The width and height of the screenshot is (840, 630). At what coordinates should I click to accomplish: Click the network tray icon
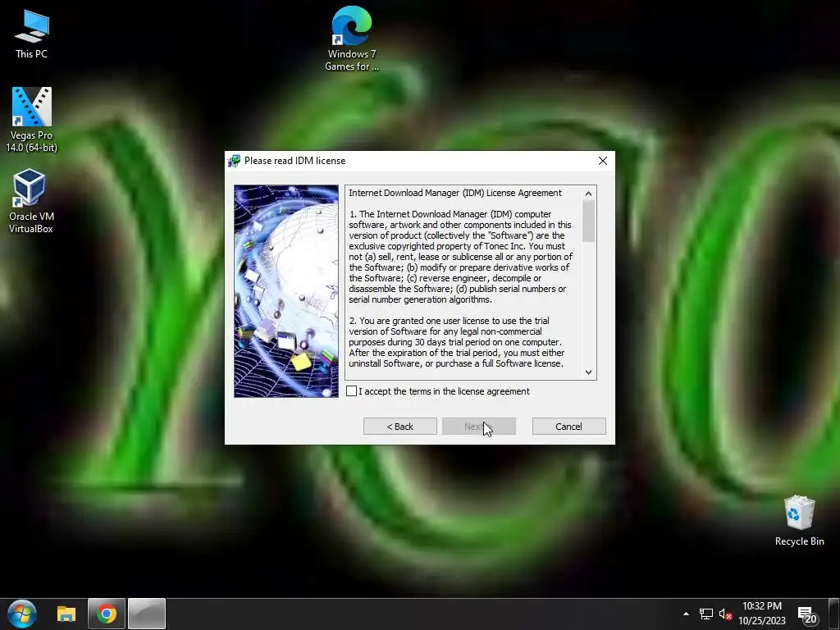tap(706, 614)
